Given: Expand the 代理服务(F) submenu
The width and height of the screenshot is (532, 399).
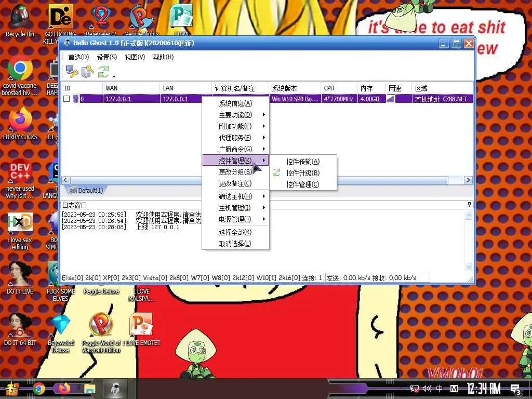Looking at the screenshot, I should [x=235, y=138].
